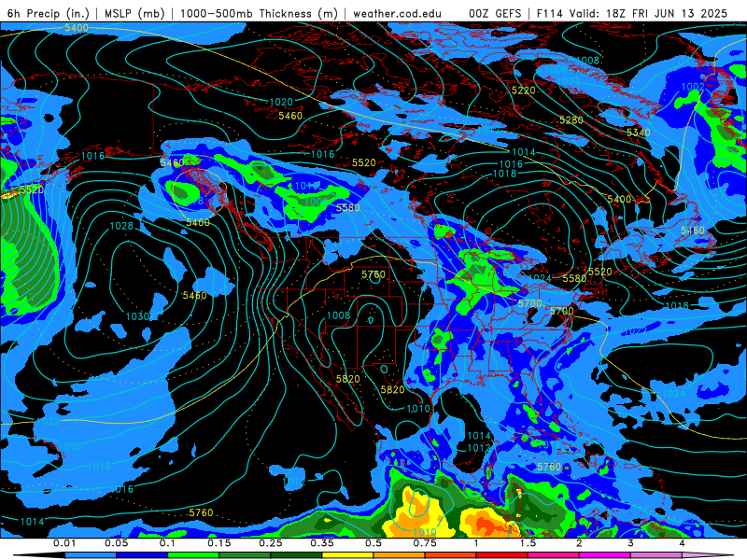Select the 0.75 value on the precipitation legend
The width and height of the screenshot is (747, 560).
coord(425,543)
